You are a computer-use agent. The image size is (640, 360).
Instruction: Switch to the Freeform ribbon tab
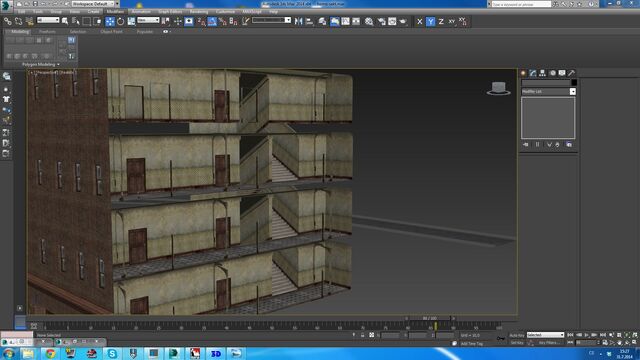(x=47, y=31)
